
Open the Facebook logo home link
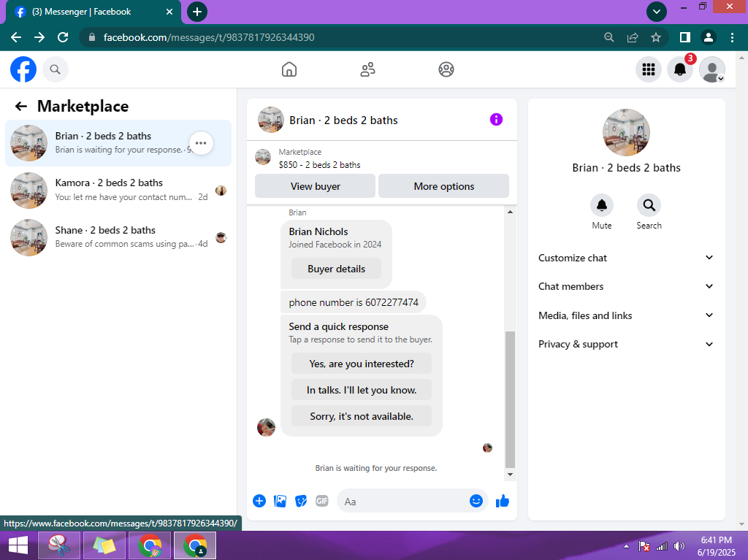[x=23, y=69]
